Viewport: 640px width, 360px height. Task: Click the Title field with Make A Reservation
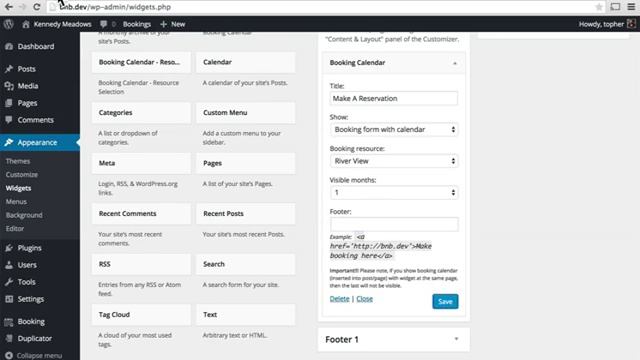(x=394, y=98)
